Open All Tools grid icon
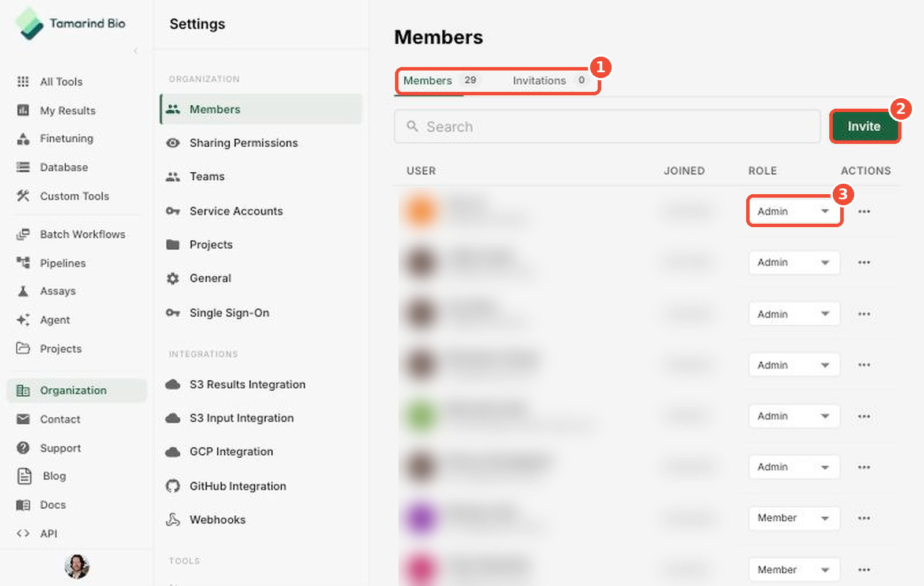Image resolution: width=924 pixels, height=586 pixels. (23, 81)
